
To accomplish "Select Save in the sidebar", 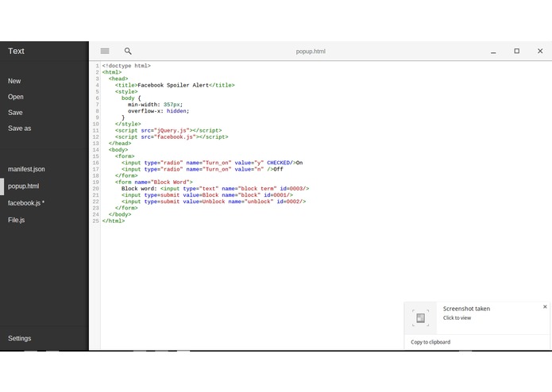I will (15, 113).
